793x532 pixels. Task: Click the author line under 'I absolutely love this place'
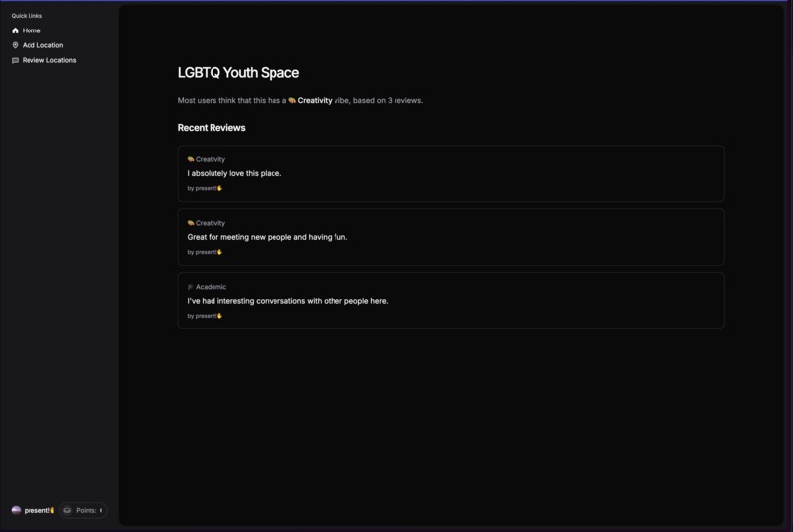pos(205,188)
